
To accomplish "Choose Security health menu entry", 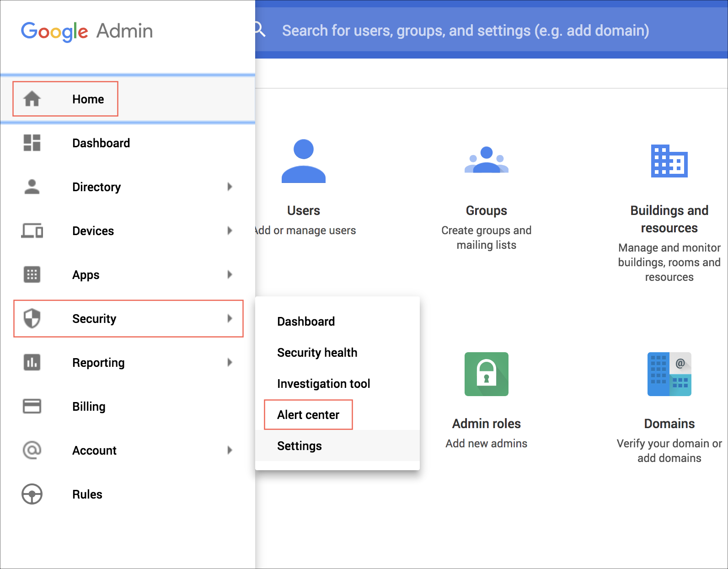I will (317, 353).
